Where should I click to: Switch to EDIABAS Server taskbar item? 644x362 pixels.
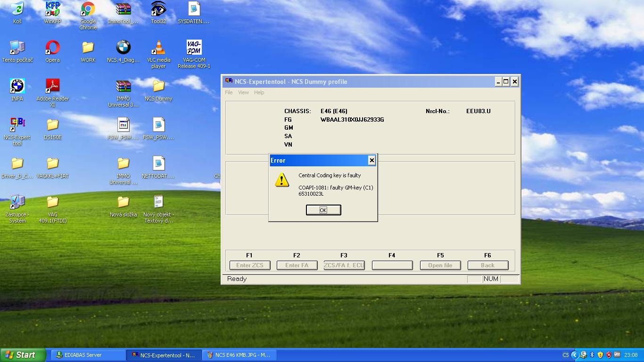pos(88,355)
